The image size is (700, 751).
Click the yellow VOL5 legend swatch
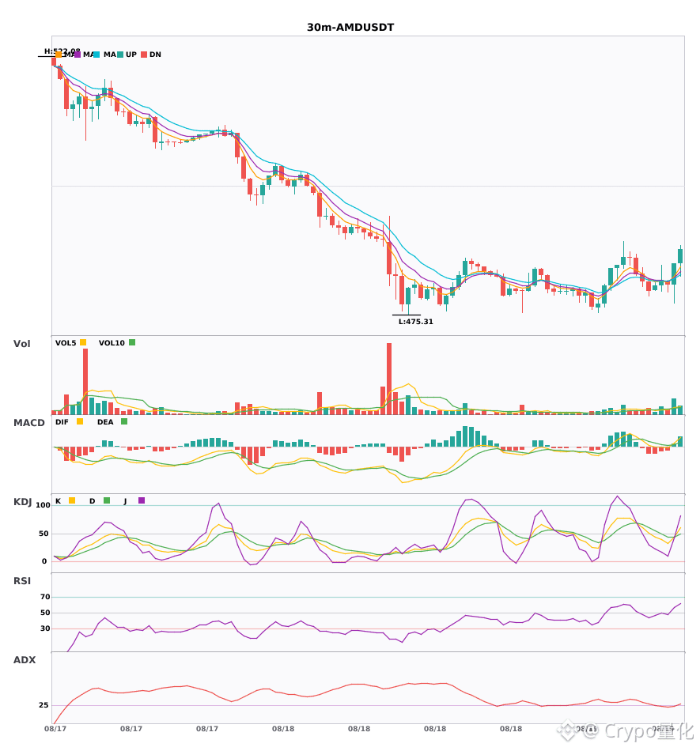click(x=83, y=342)
